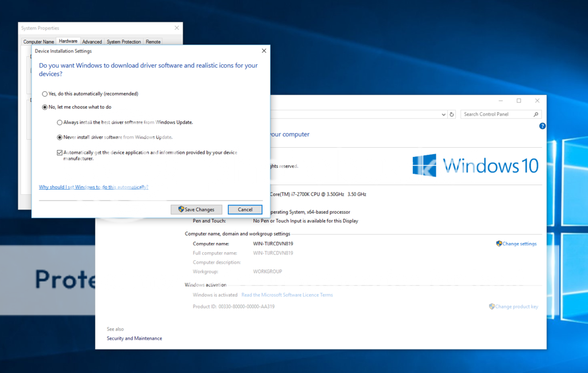Switch to the Remote tab
Viewport: 588px width, 373px height.
click(153, 41)
